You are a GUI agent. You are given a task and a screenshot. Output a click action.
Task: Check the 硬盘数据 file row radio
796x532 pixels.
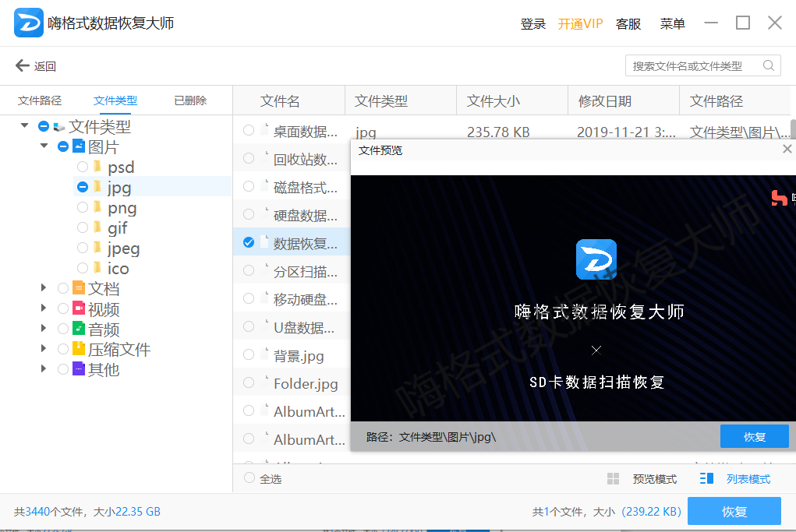(249, 214)
